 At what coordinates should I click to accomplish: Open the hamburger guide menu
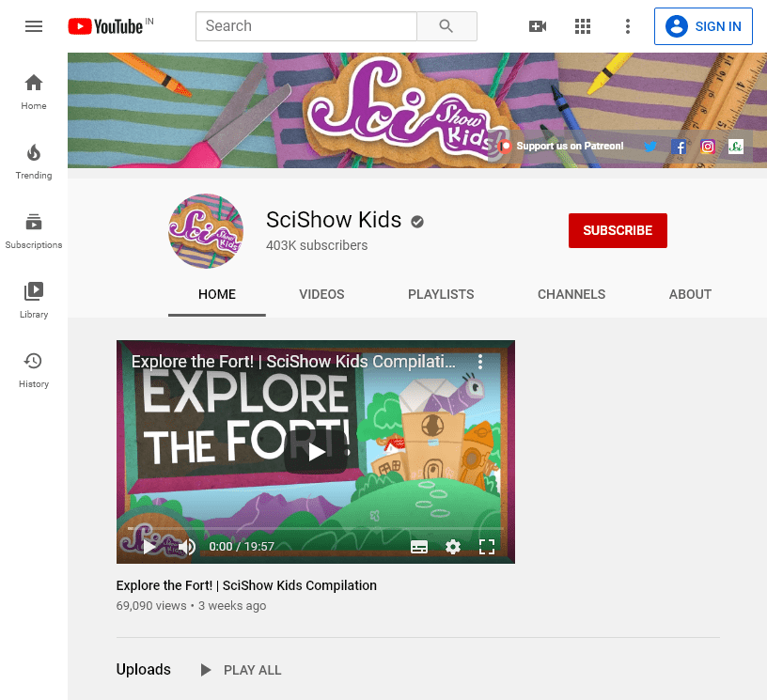(34, 26)
